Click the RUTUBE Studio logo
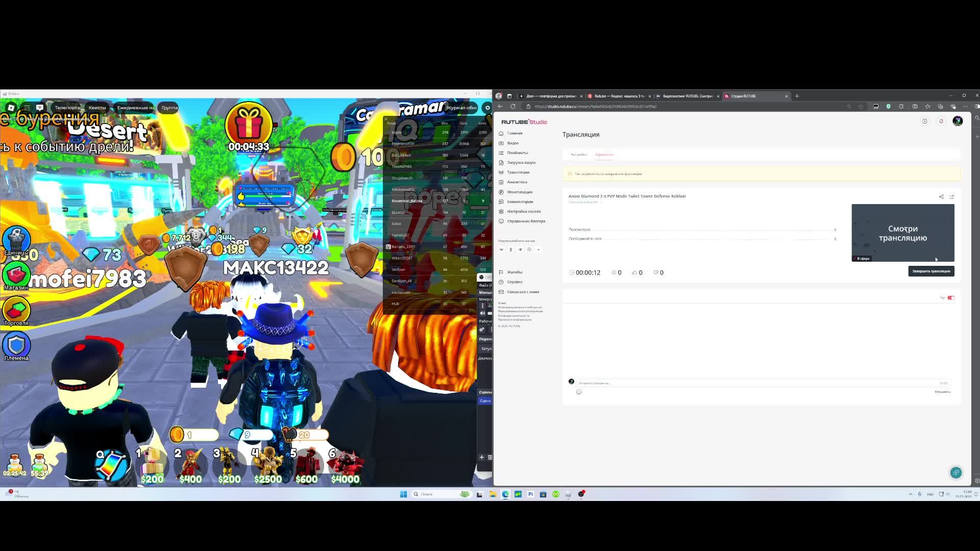980x551 pixels. click(524, 122)
